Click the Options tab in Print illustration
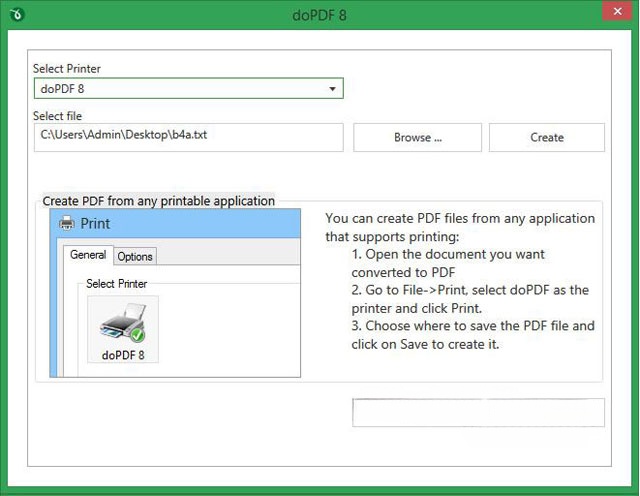The image size is (640, 496). 135,257
